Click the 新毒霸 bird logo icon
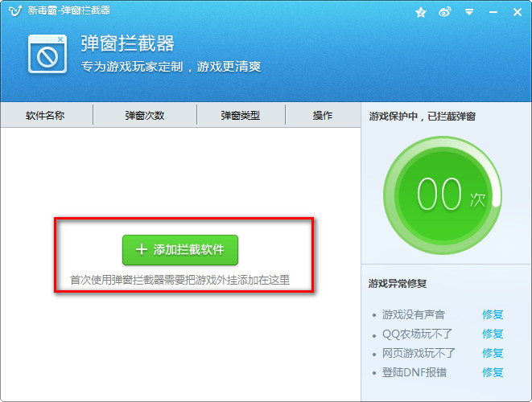The image size is (532, 402). (15, 10)
